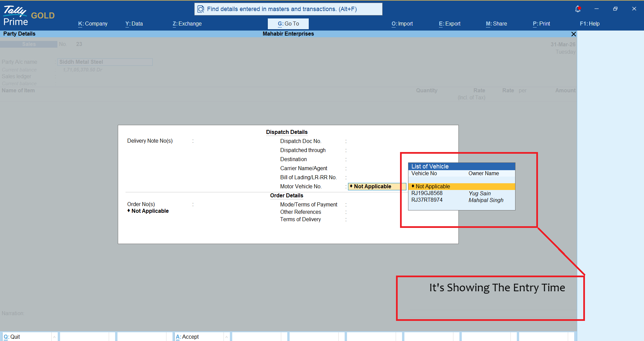The image size is (644, 341).
Task: Open the Z: Exchange menu
Action: click(x=187, y=24)
